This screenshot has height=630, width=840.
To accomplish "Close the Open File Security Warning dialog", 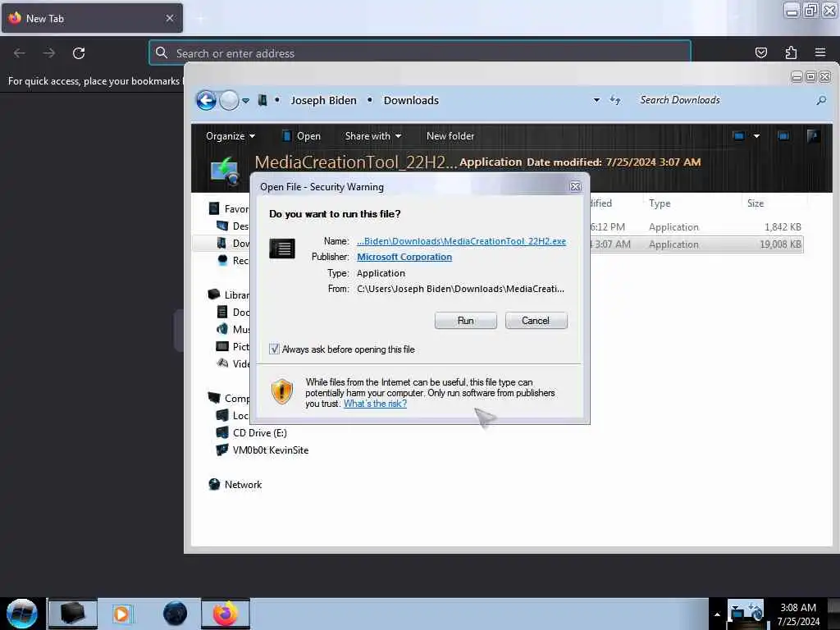I will 575,186.
